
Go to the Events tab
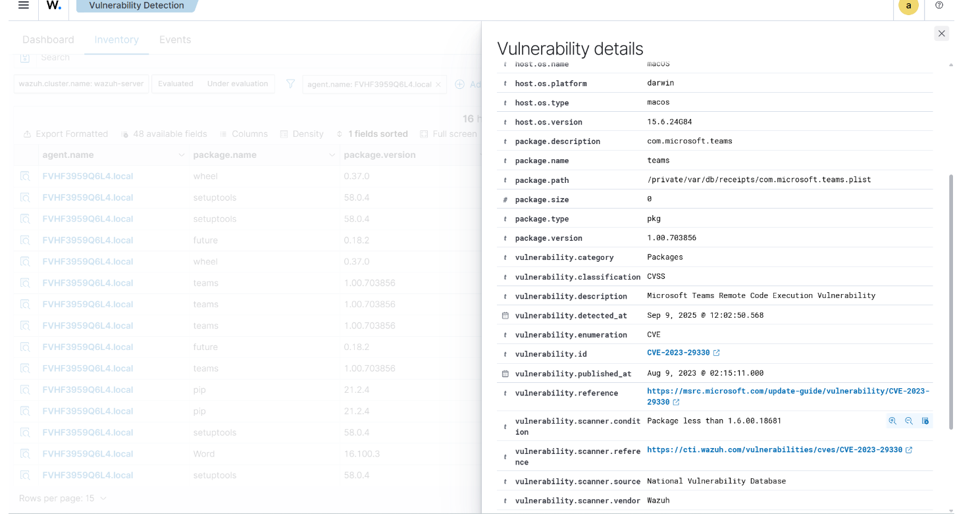coord(175,39)
